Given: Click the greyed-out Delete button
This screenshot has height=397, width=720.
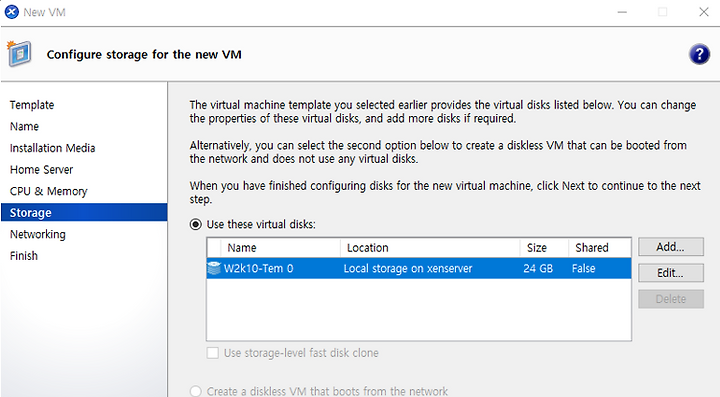Looking at the screenshot, I should [x=670, y=299].
